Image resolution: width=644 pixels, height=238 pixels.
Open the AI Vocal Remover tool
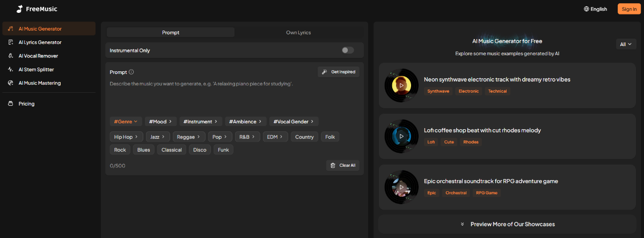click(38, 56)
